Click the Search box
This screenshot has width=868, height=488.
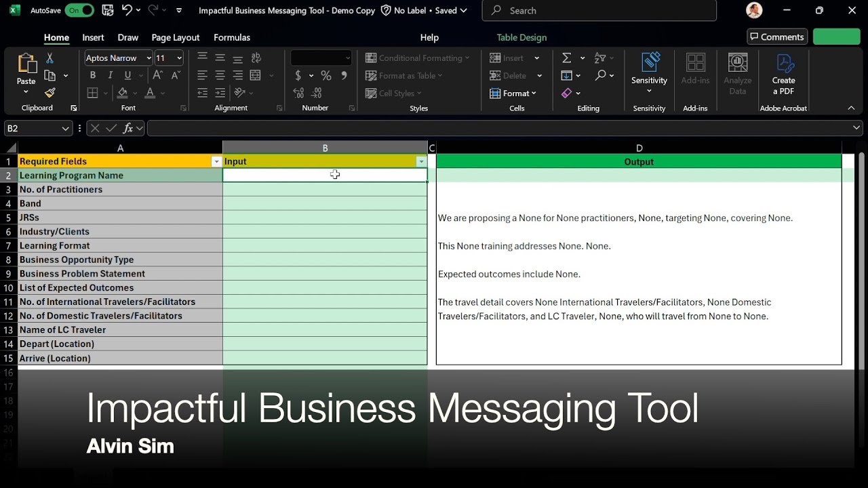599,10
